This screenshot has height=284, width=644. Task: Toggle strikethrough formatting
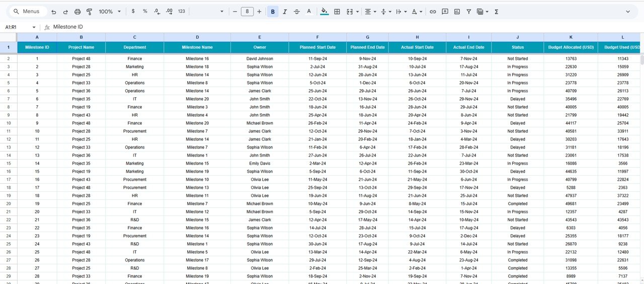[297, 12]
